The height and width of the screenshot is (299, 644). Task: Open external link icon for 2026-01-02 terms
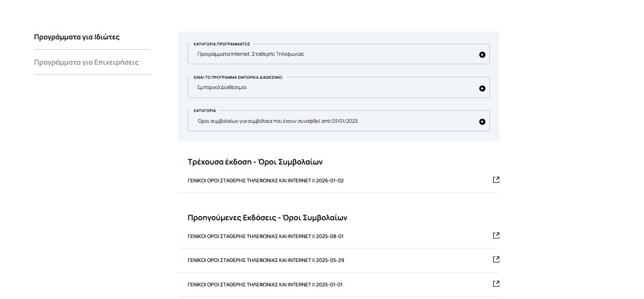click(x=496, y=180)
